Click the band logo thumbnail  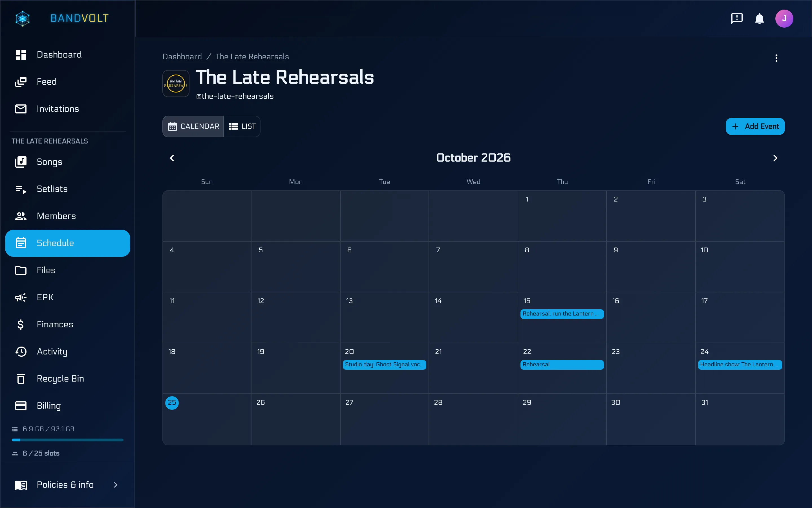[x=176, y=84]
